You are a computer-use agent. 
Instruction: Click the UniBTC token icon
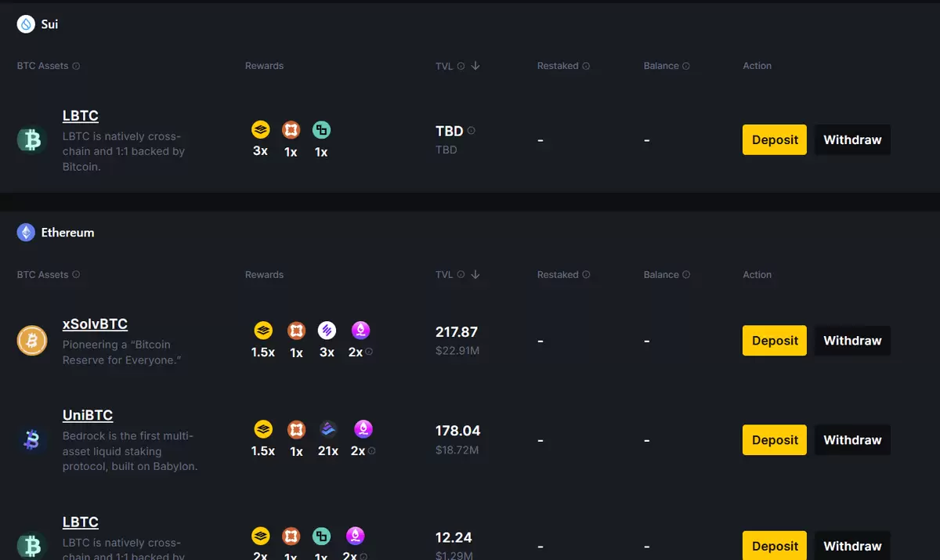[32, 440]
